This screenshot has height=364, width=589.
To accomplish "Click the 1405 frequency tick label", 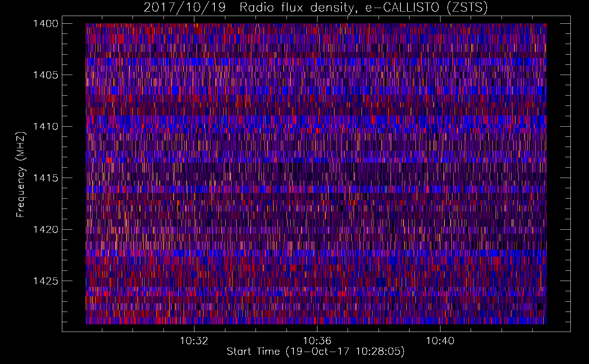I will [46, 75].
